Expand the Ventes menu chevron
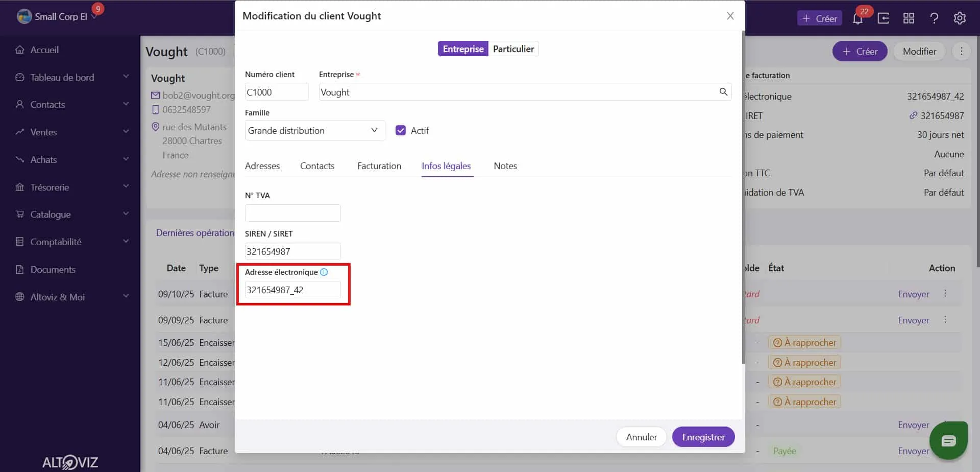The width and height of the screenshot is (980, 472). coord(126,131)
